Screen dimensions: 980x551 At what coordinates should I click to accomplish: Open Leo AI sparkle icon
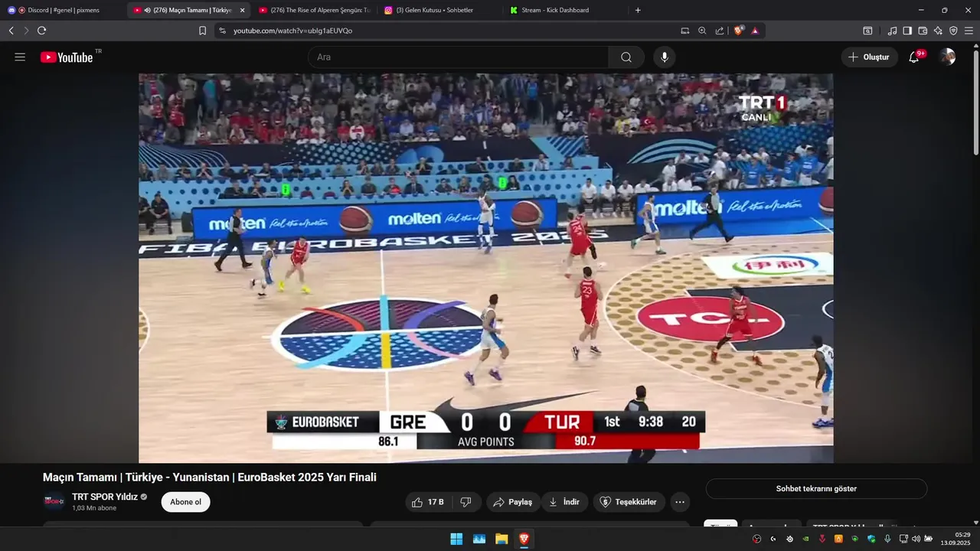tap(938, 31)
